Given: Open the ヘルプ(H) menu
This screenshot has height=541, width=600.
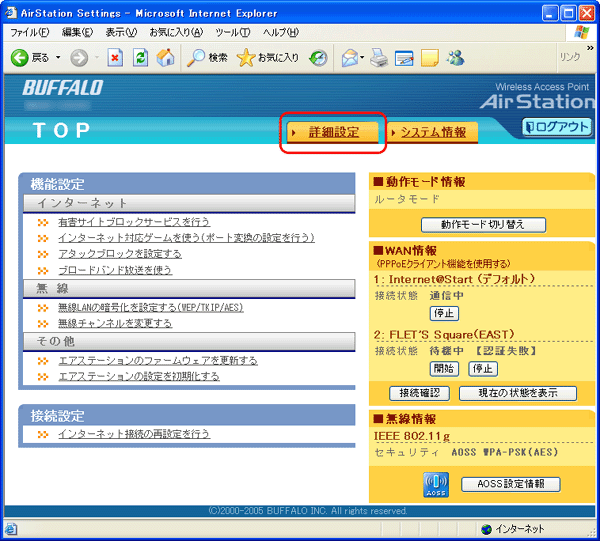Looking at the screenshot, I should pos(280,33).
